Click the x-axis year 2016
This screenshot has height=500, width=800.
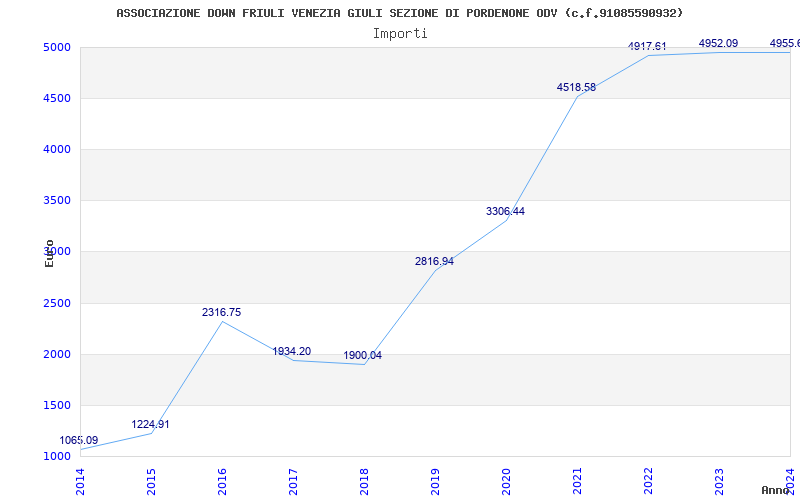point(222,482)
